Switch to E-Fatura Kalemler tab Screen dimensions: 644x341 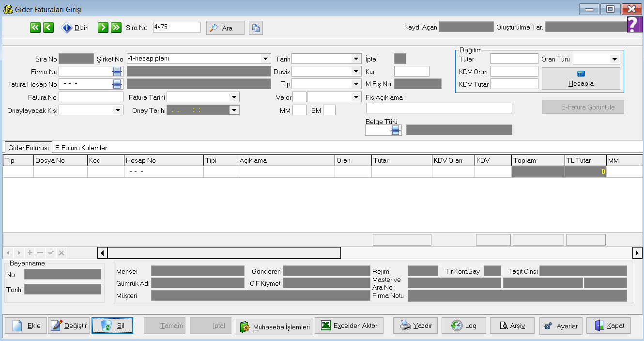point(81,148)
